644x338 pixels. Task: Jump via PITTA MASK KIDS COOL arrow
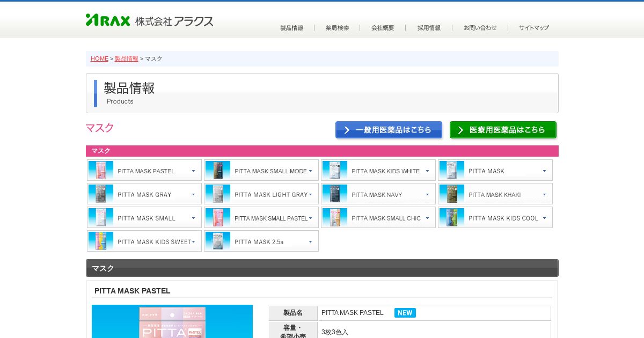point(544,218)
